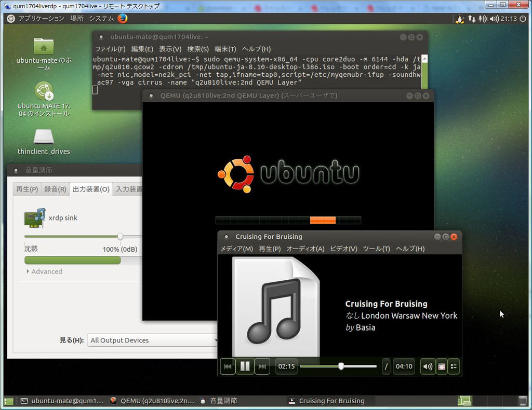The width and height of the screenshot is (532, 410).
Task: Click the terminal vertical scrollbar
Action: [x=424, y=73]
